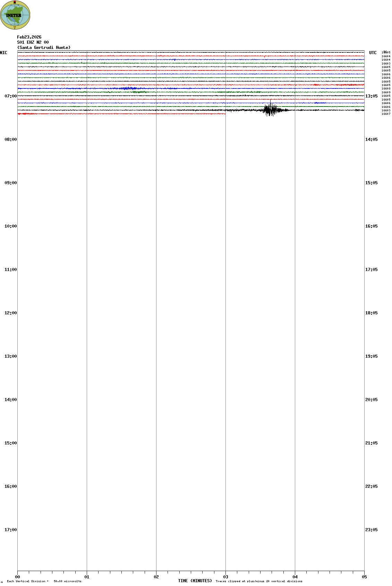The height and width of the screenshot is (586, 392).
Task: Click the Each Vertical Division scale note
Action: 44,581
